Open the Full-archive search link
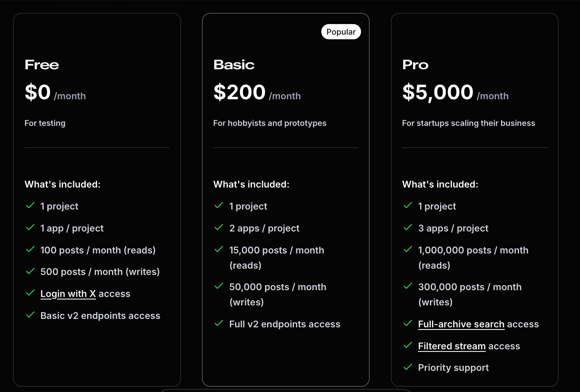 tap(461, 324)
